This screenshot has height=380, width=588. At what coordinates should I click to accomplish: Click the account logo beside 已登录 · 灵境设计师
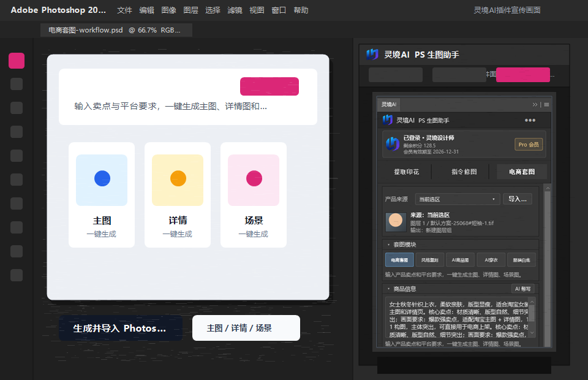click(x=393, y=144)
